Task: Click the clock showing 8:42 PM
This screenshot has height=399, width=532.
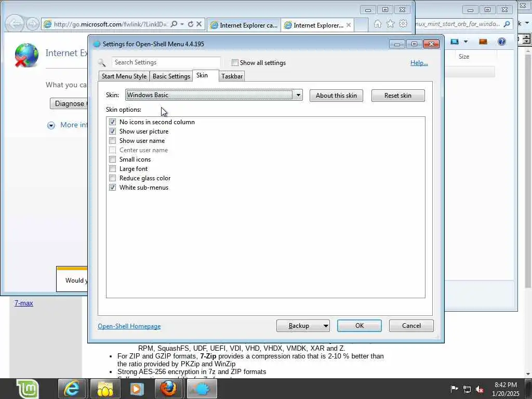Action: pyautogui.click(x=506, y=385)
